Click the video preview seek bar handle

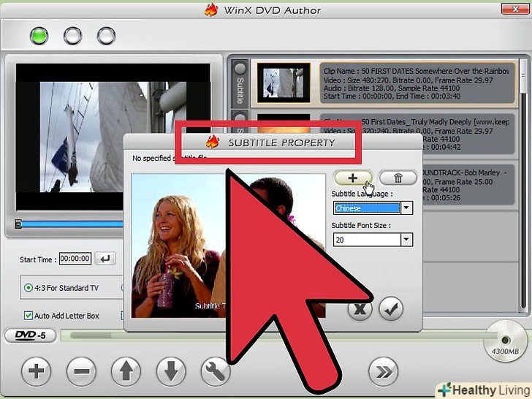[18, 224]
